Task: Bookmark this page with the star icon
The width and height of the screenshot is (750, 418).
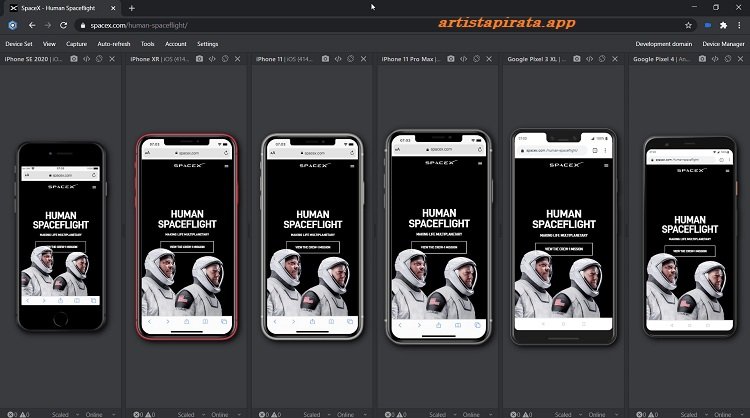Action: [688, 25]
